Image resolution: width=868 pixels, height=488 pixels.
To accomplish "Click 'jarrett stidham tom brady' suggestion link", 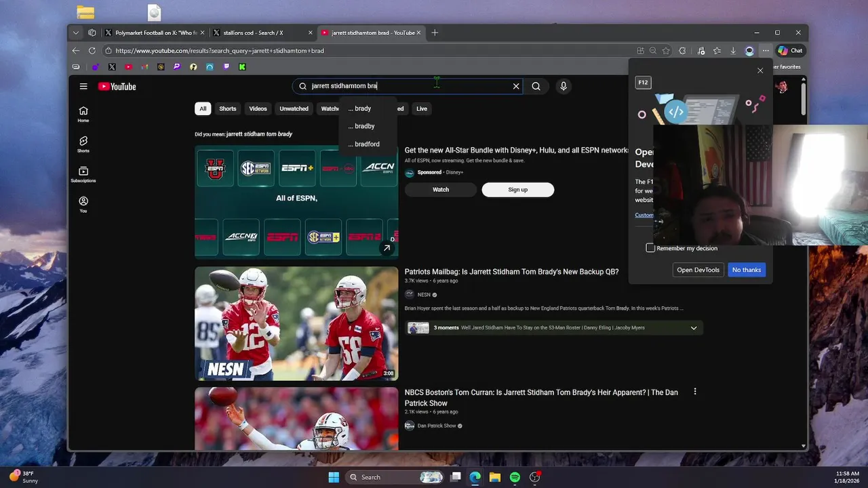I will [x=259, y=134].
